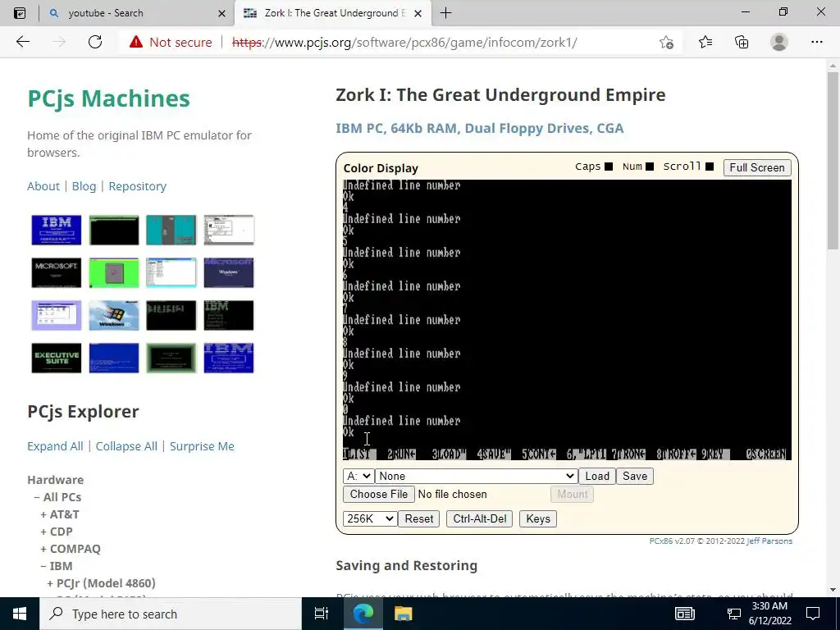Click the Keys button
This screenshot has height=630, width=840.
(538, 518)
